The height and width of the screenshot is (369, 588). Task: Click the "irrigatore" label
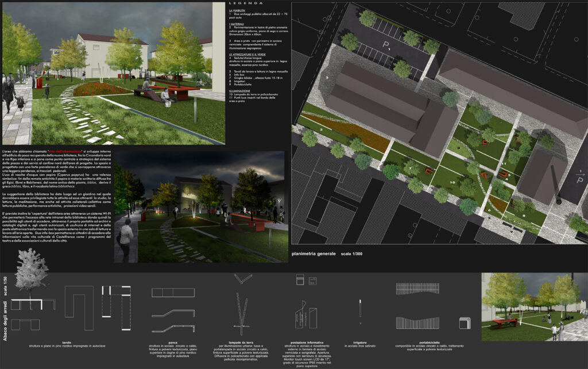(359, 343)
